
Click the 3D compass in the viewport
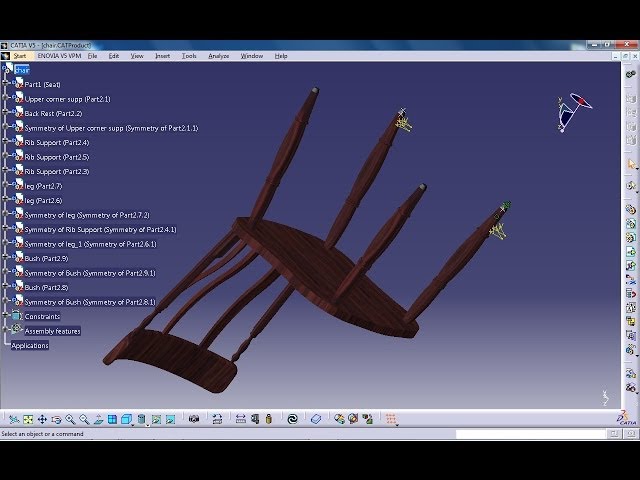[x=573, y=112]
